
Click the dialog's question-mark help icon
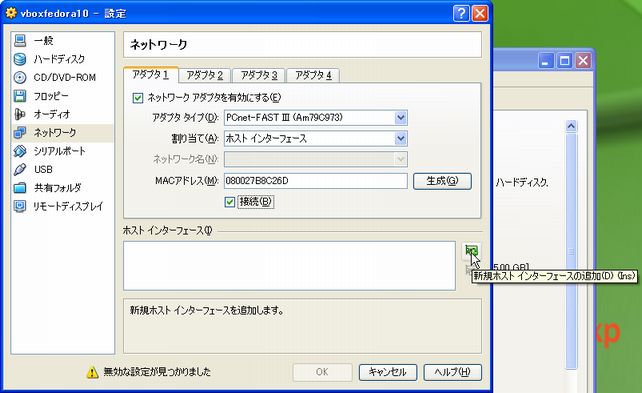pos(461,14)
